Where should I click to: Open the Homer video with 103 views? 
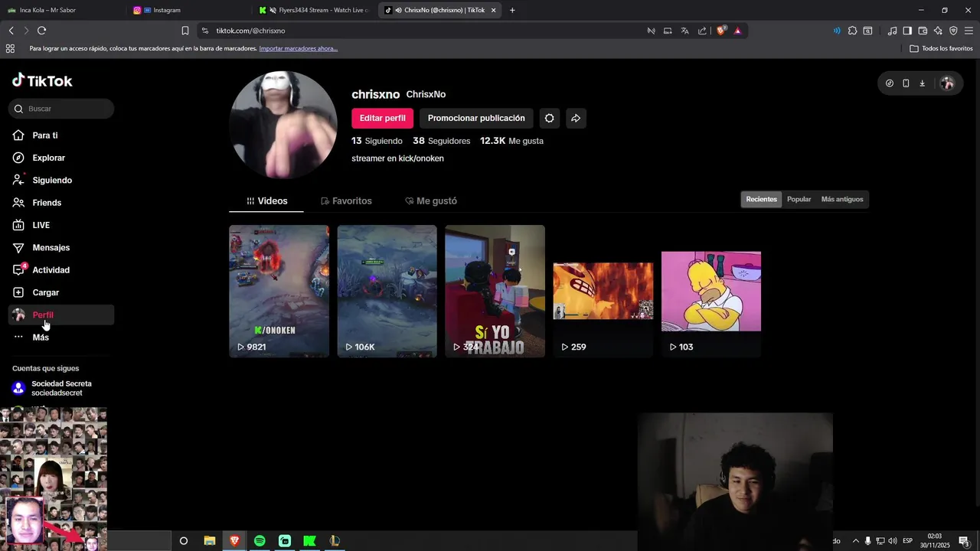(x=711, y=291)
